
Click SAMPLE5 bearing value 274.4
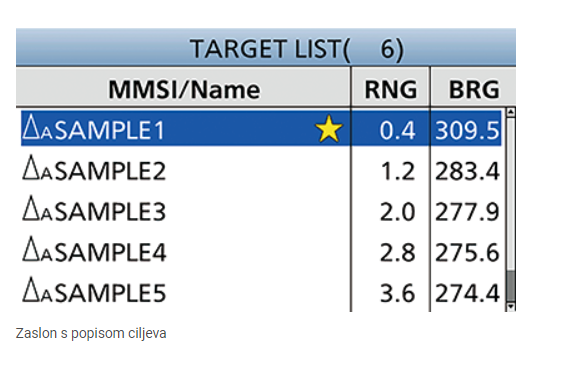click(x=467, y=293)
